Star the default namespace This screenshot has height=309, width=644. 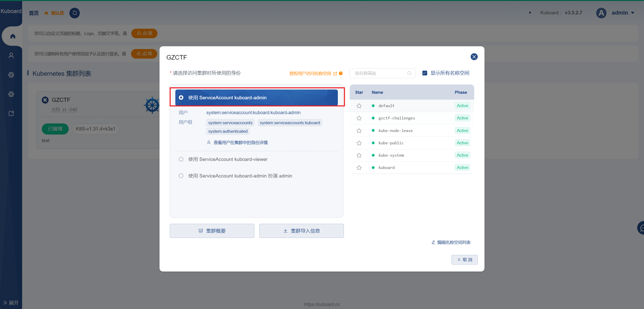[x=359, y=106]
